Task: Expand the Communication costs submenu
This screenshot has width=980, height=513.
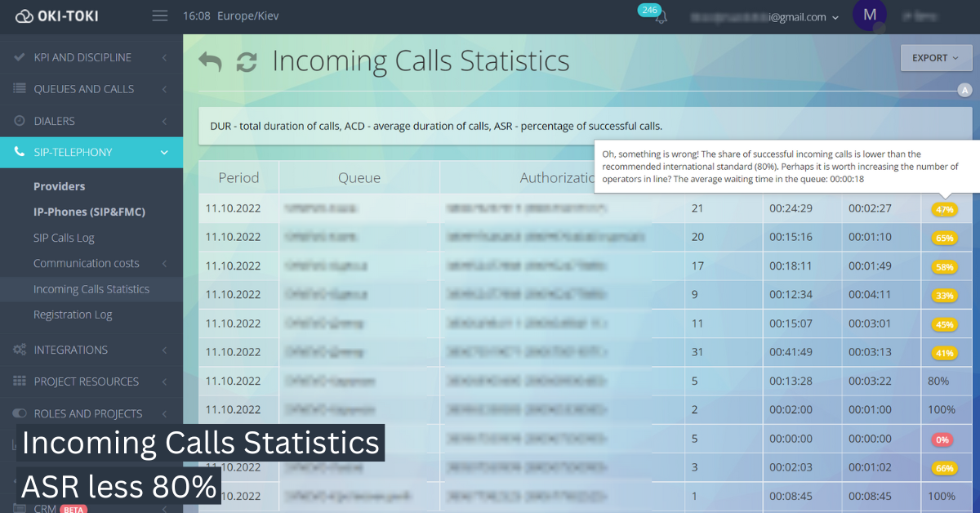Action: tap(165, 263)
